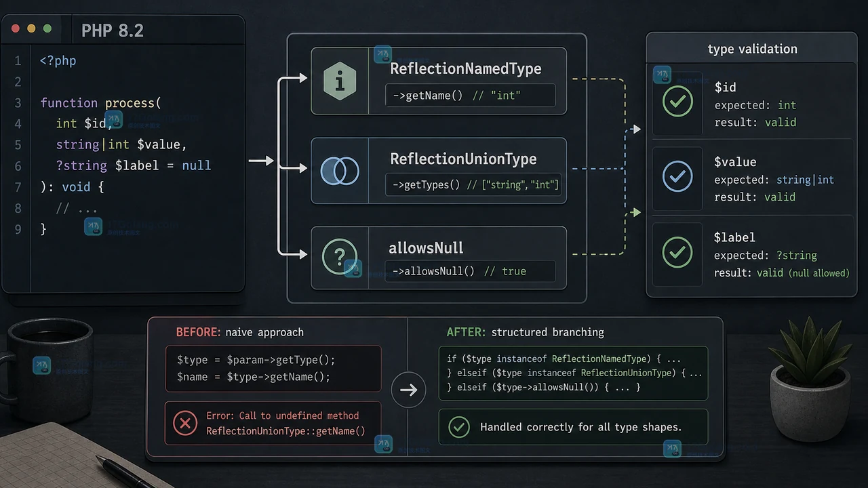Click the overlapping circles icon beside ReflectionUnionType
Screen dimensions: 868x488
click(340, 171)
